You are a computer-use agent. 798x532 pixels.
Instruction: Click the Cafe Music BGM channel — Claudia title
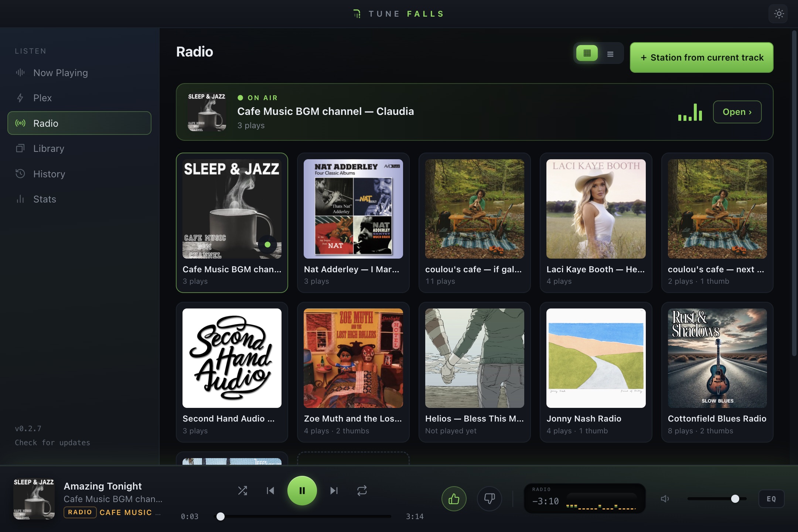click(325, 111)
